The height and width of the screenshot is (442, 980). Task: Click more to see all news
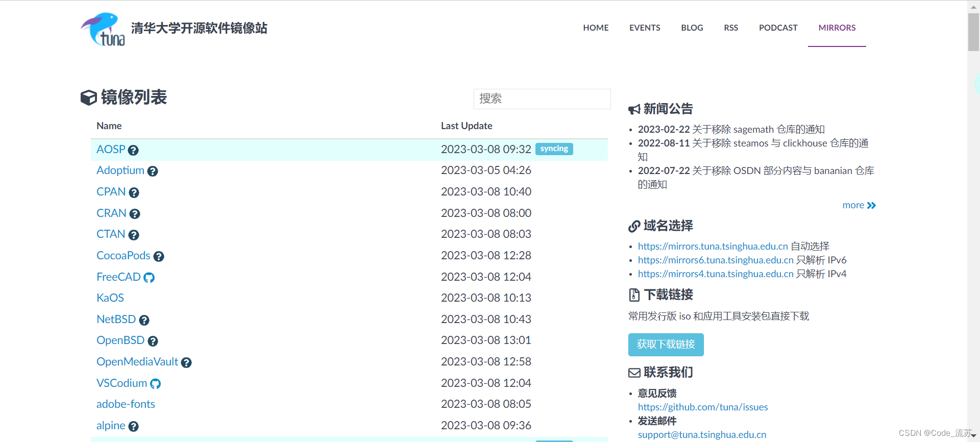point(853,205)
